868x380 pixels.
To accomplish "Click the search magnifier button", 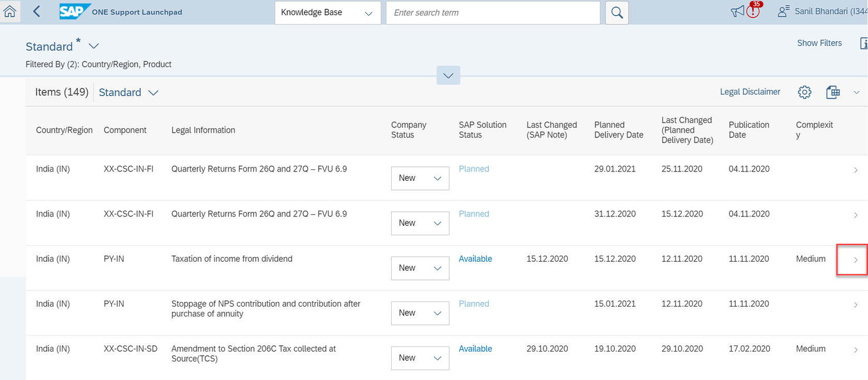I will (617, 12).
